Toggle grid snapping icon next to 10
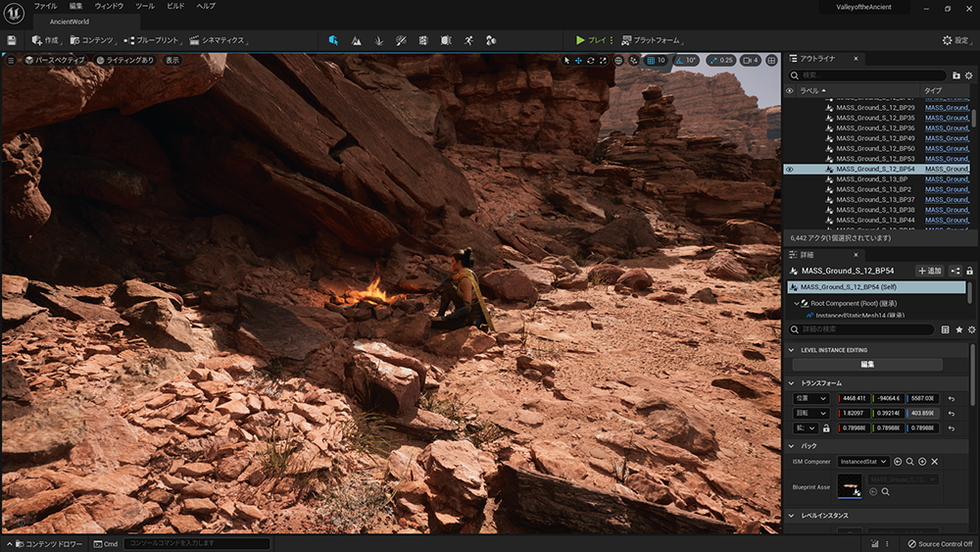The width and height of the screenshot is (980, 552). (x=651, y=61)
